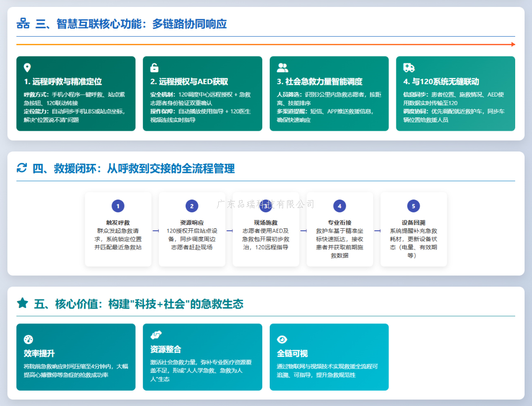Click the speedometer icon above 效率提升
Image resolution: width=532 pixels, height=406 pixels.
pos(28,339)
